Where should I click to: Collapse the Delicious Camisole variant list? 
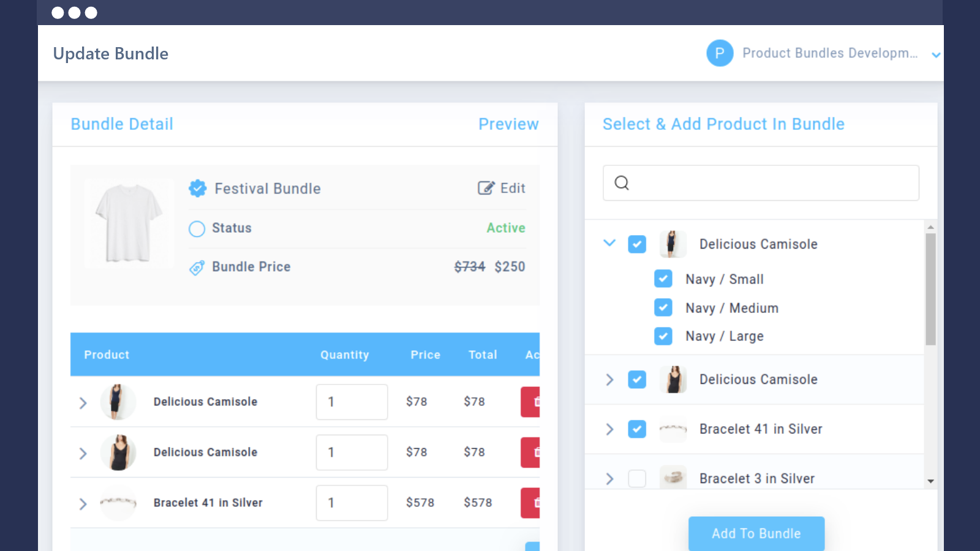[609, 243]
